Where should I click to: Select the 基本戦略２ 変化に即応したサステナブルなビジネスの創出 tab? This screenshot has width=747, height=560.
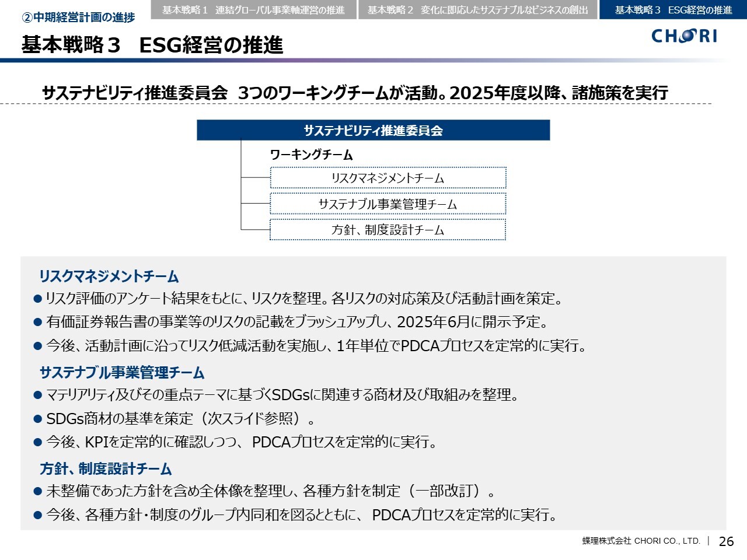pos(478,10)
